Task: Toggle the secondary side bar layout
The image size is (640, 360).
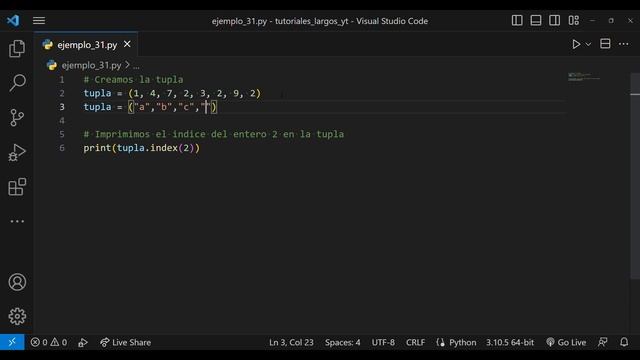Action: click(x=555, y=20)
